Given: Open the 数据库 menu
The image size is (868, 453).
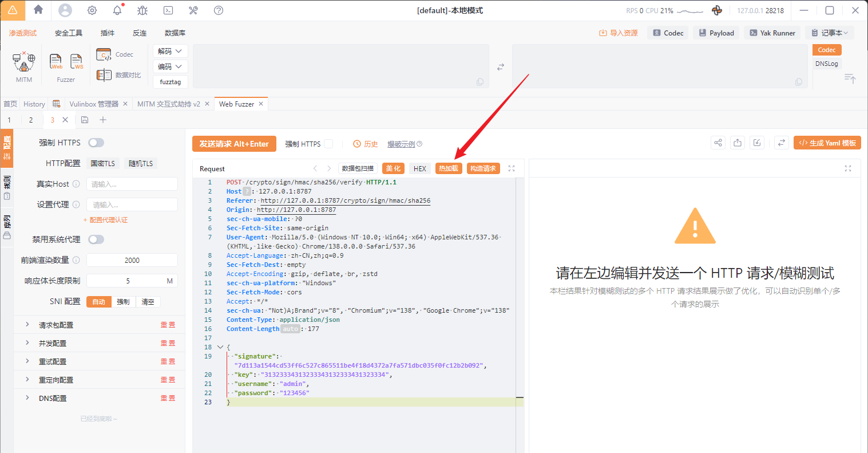Looking at the screenshot, I should point(175,33).
